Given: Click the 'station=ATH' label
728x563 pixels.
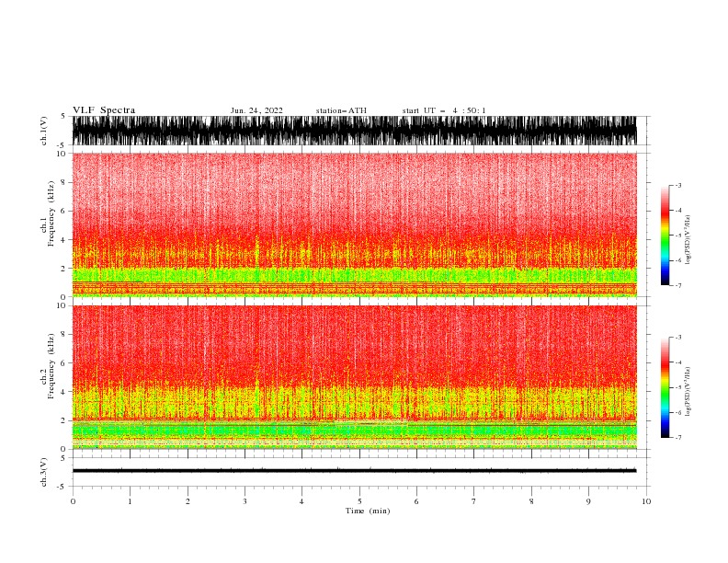Looking at the screenshot, I should point(341,110).
